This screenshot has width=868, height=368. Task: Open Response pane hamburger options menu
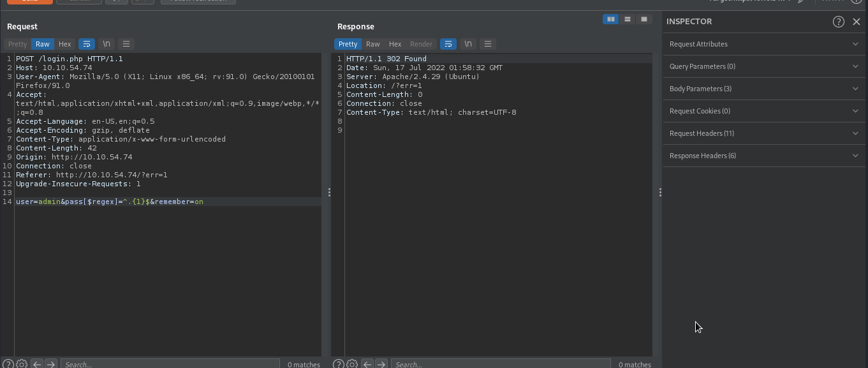pyautogui.click(x=488, y=44)
